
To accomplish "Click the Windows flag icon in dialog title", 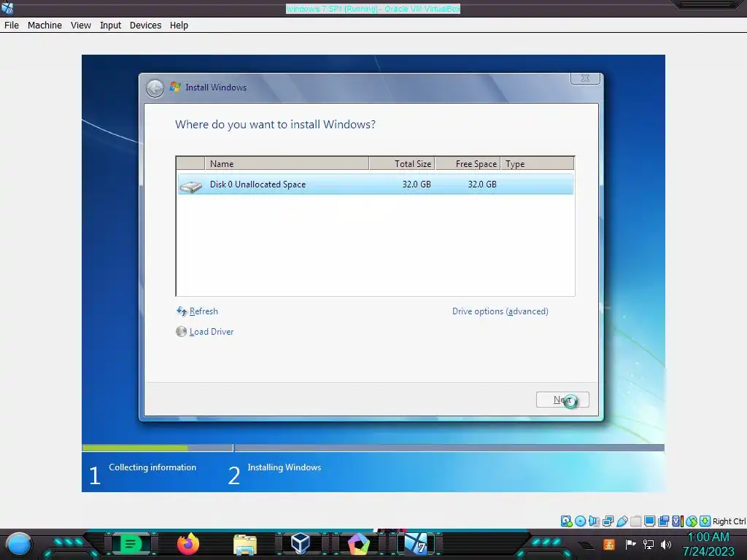I will pyautogui.click(x=175, y=87).
